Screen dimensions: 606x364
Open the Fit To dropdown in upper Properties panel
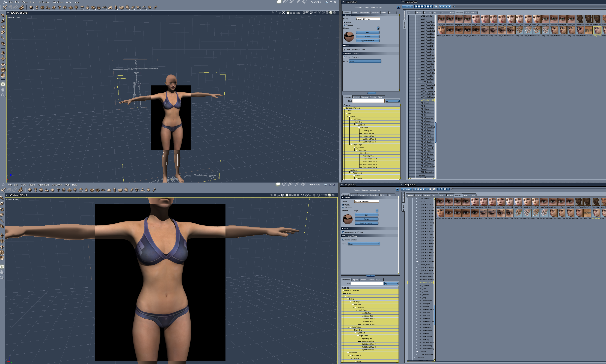(x=365, y=61)
